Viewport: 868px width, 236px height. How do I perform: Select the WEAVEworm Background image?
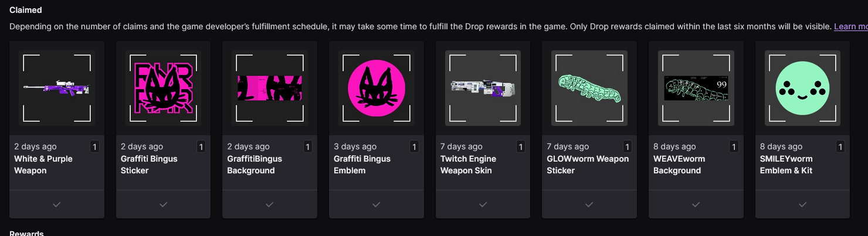(x=696, y=88)
